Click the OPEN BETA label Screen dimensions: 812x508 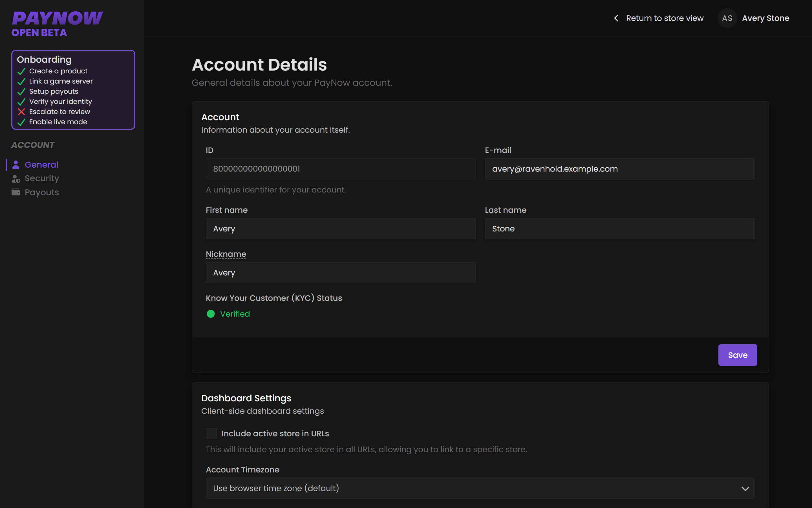click(39, 32)
